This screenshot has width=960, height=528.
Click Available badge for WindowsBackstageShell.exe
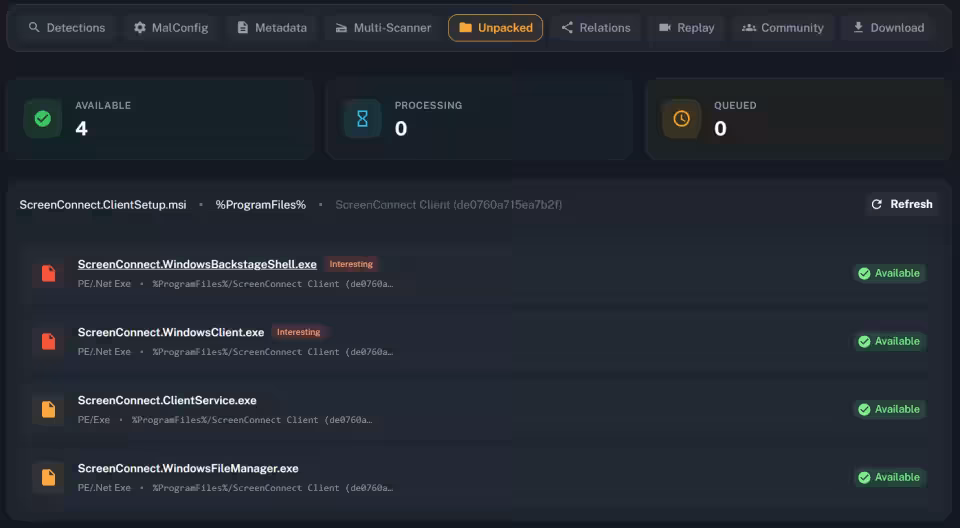(x=889, y=273)
